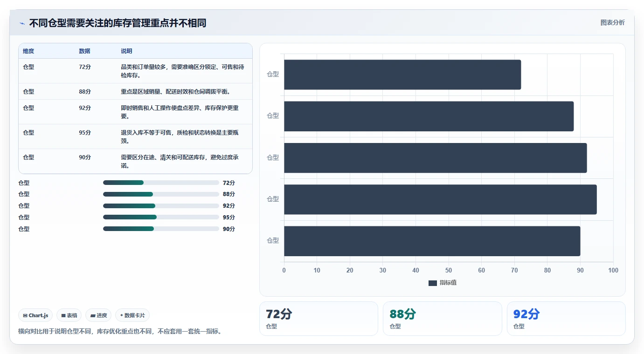Click the description starting 即时销售和人工操作
644x354 pixels.
click(x=180, y=112)
